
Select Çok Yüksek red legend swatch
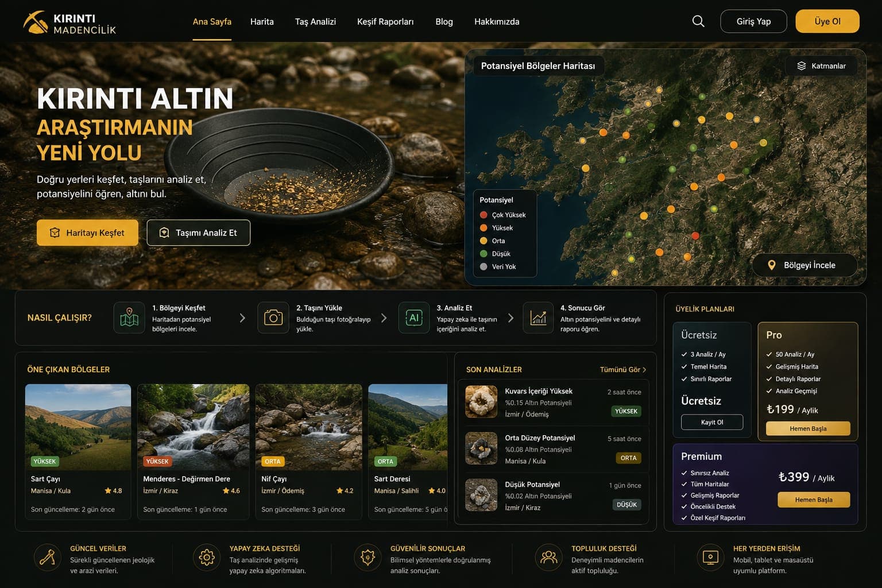click(483, 215)
